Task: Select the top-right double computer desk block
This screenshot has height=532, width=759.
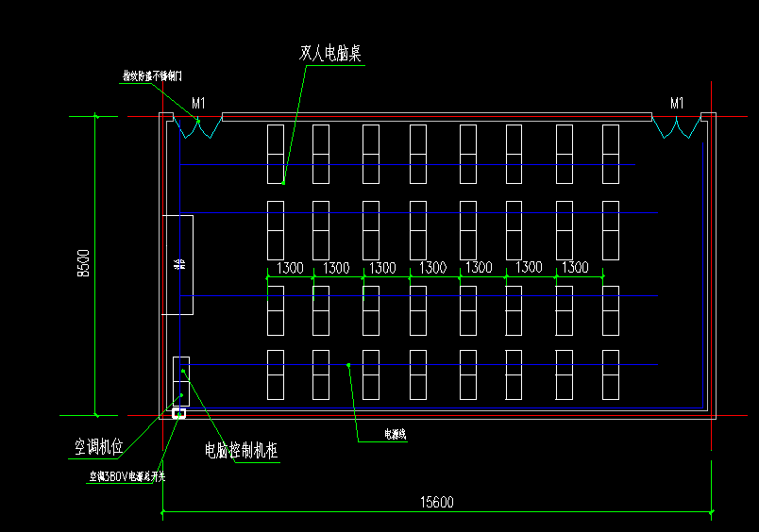Action: 611,153
